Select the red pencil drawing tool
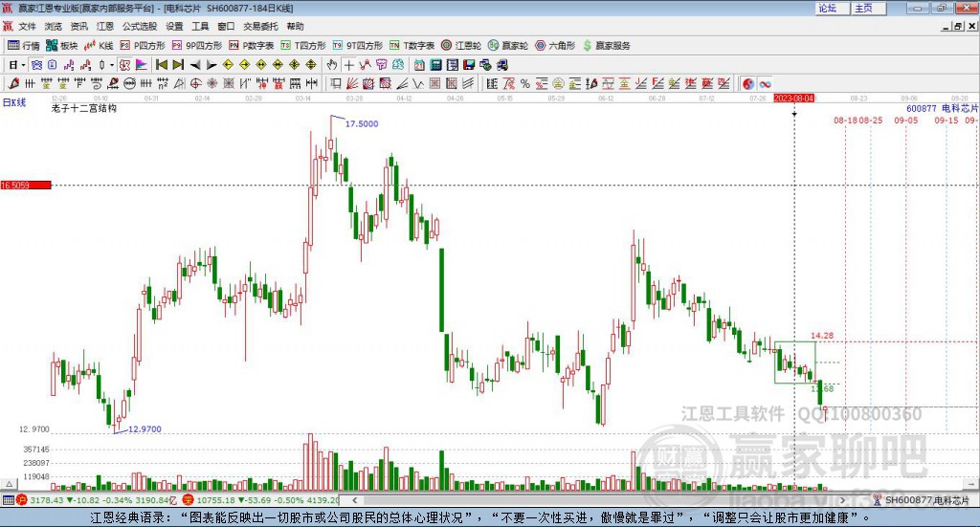 click(x=13, y=83)
